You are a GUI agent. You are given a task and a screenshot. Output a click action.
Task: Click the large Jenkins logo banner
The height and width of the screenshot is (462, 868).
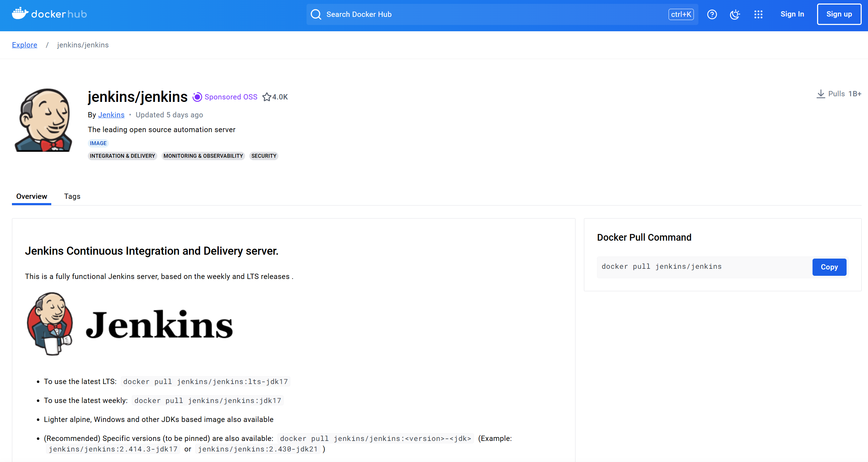[130, 324]
